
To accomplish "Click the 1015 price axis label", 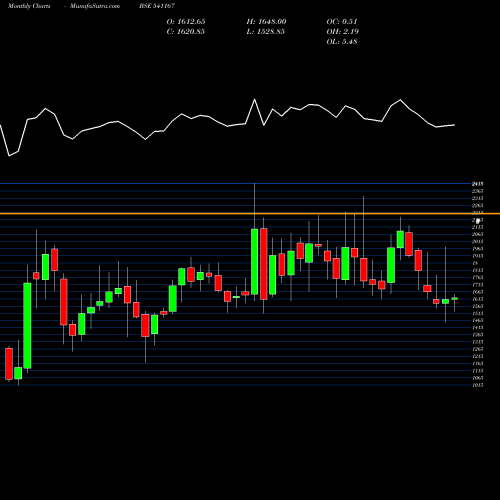I will pyautogui.click(x=478, y=385).
